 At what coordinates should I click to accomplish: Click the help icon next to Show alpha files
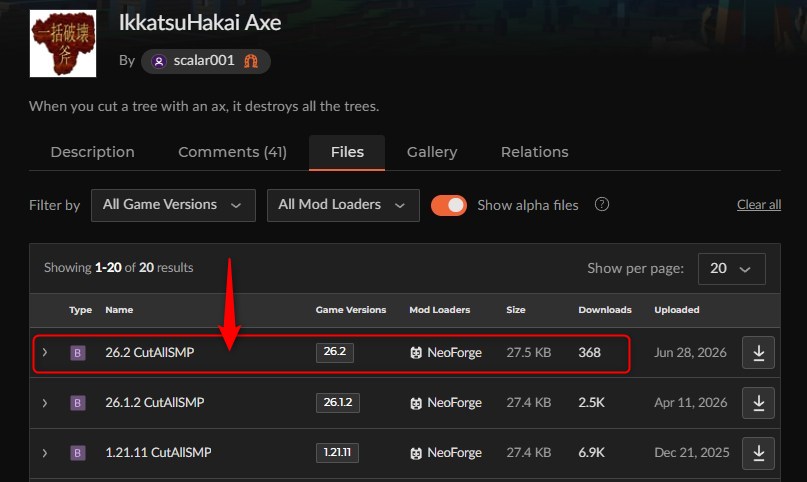point(602,204)
